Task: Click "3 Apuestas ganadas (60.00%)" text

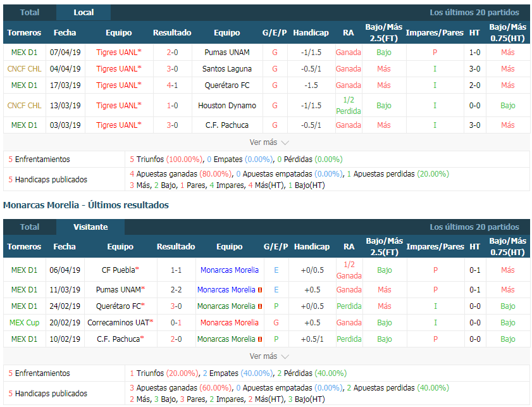Action: coord(180,388)
